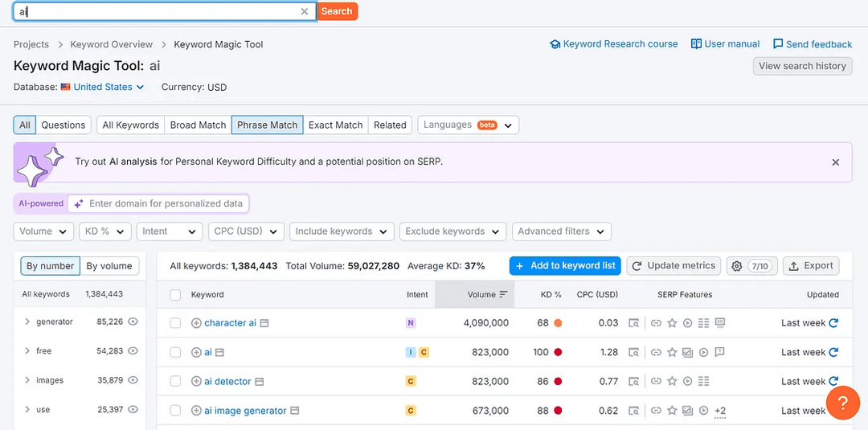868x430 pixels.
Task: Open the Intent filter dropdown
Action: (x=170, y=231)
